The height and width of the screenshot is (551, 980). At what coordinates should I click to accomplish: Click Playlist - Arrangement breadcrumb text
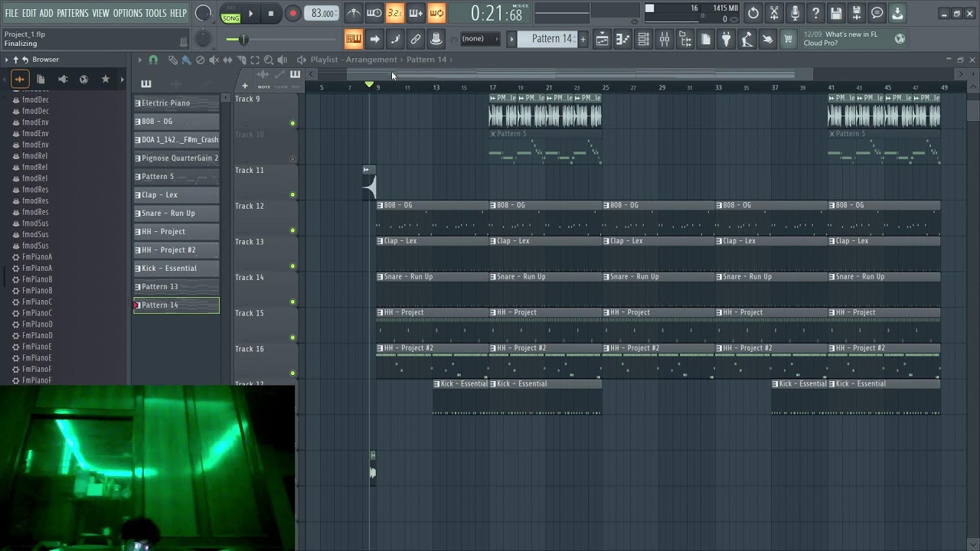tap(354, 60)
